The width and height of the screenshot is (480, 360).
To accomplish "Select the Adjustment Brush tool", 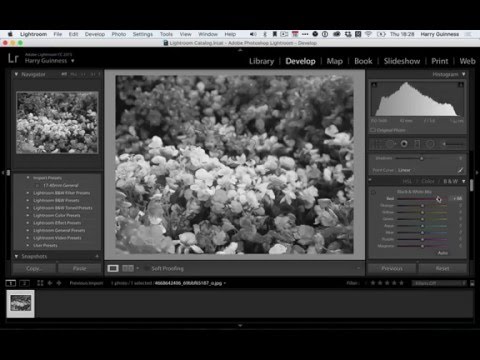I will coord(453,144).
